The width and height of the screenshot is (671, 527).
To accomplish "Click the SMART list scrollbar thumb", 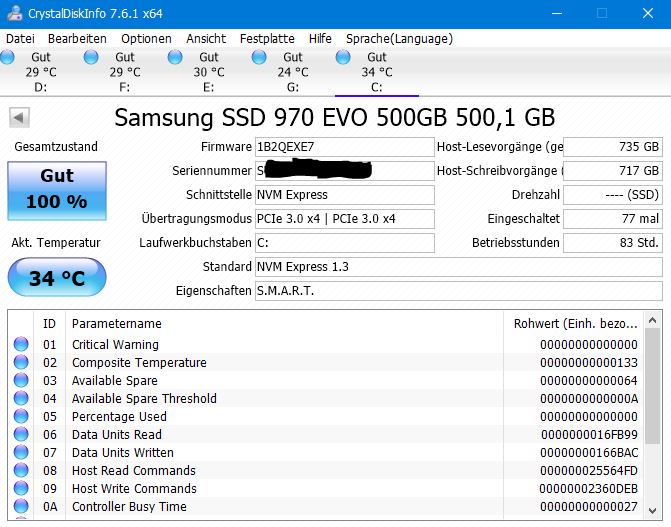I will pyautogui.click(x=653, y=386).
